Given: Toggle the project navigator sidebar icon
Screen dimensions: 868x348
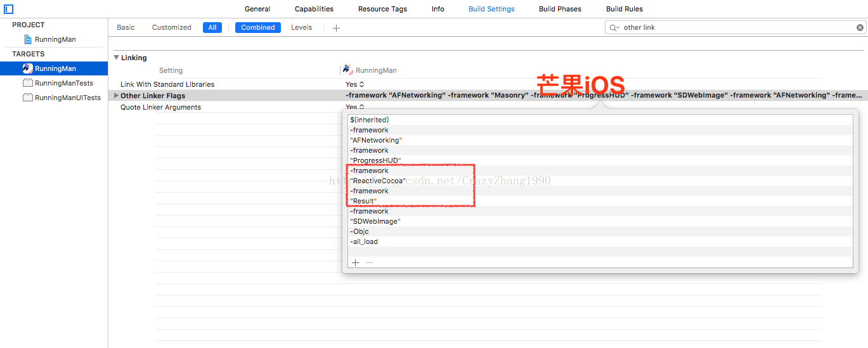Looking at the screenshot, I should [8, 9].
